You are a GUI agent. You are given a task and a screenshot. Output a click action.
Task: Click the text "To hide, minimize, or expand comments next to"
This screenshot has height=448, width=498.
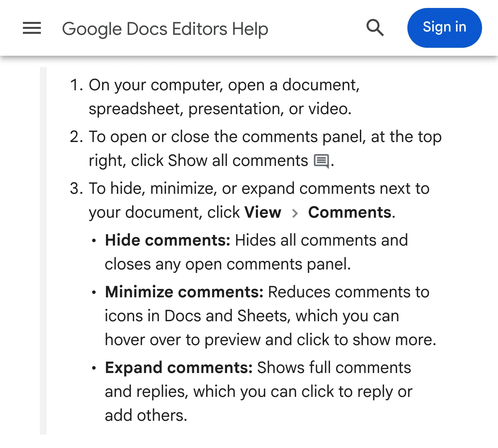259,189
